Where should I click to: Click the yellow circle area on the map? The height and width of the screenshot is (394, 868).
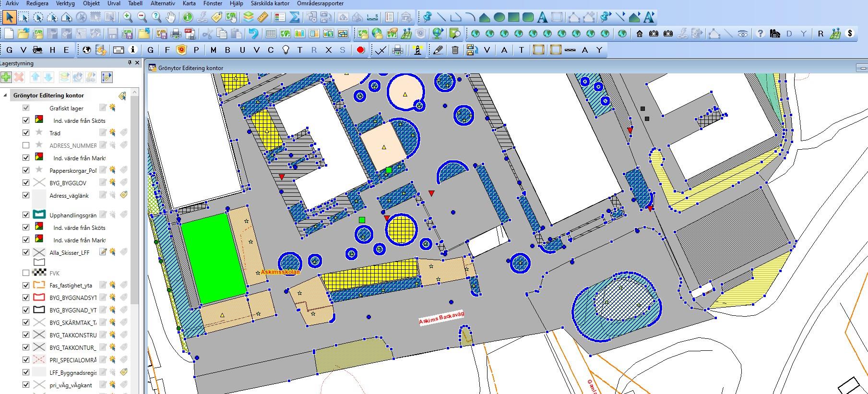[401, 228]
